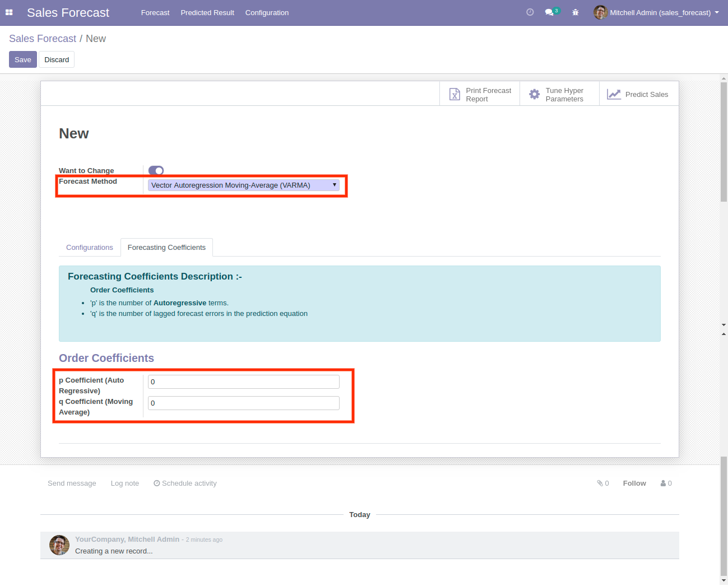Click the q Coefficient input field

click(x=243, y=403)
